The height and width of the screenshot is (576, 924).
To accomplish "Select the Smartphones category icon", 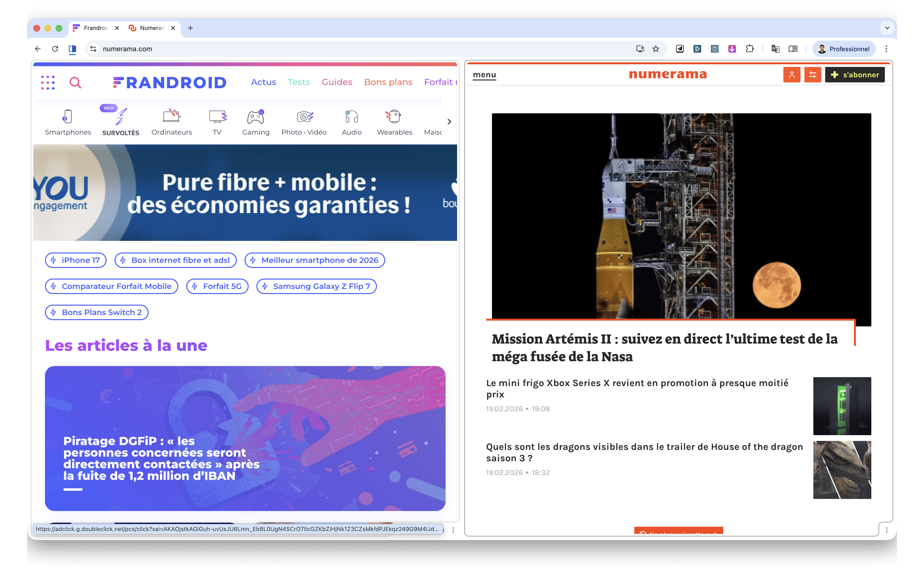I will (67, 116).
